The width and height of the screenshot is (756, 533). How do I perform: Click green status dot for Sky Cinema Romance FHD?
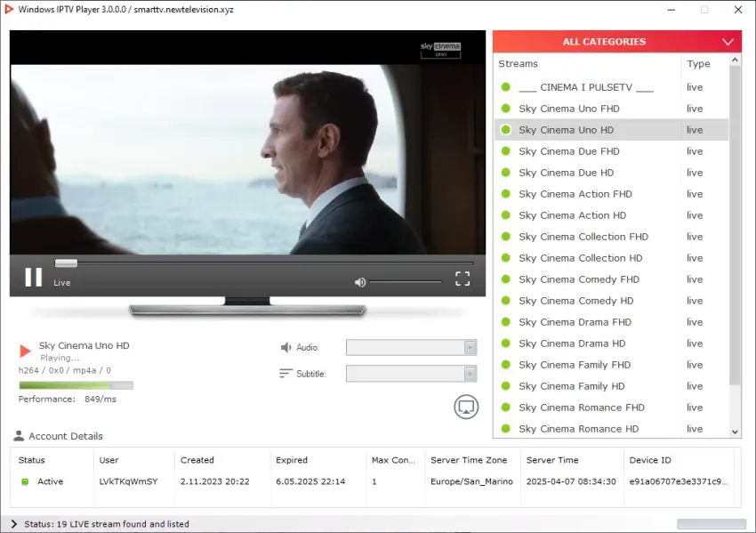point(506,408)
